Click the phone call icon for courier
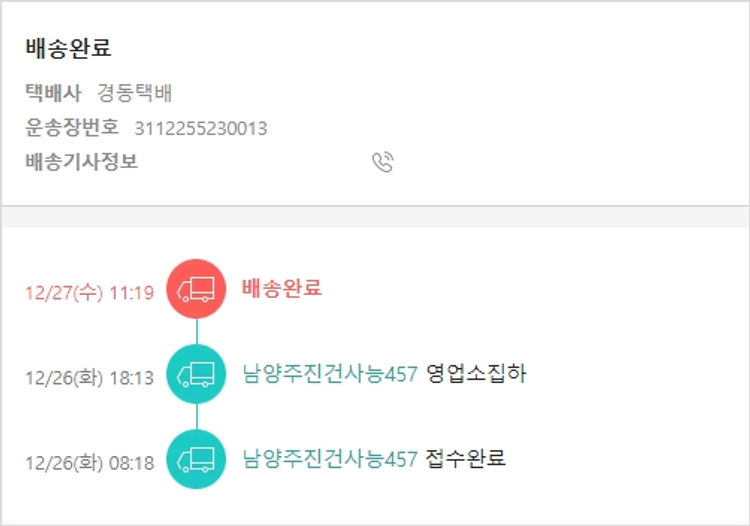This screenshot has height=526, width=750. tap(383, 162)
